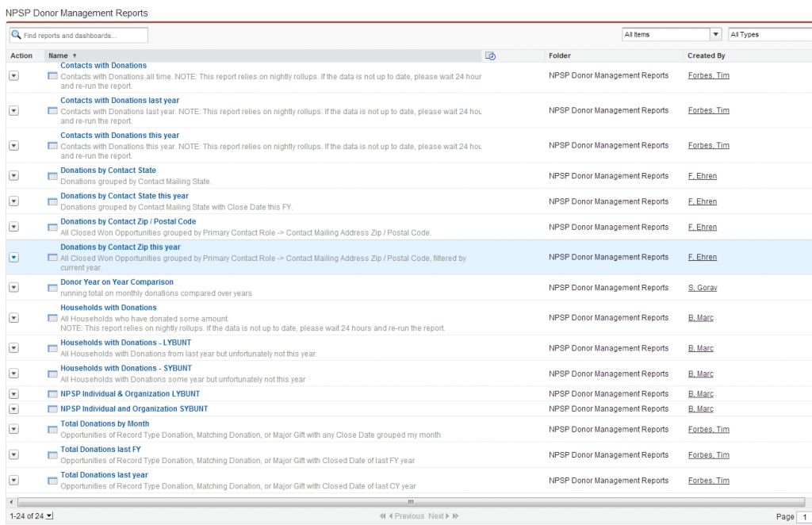Open the All Types filter dropdown
The height and width of the screenshot is (525, 812).
(x=769, y=35)
